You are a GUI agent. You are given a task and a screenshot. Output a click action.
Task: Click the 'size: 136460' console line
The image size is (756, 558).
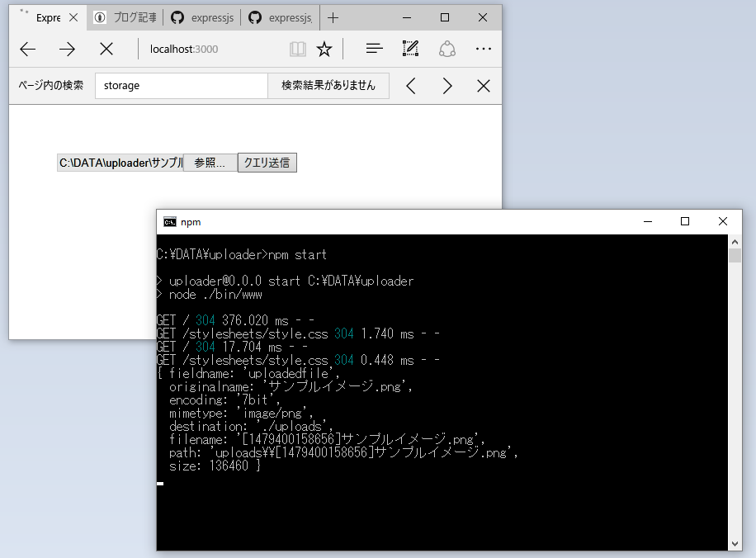click(215, 466)
